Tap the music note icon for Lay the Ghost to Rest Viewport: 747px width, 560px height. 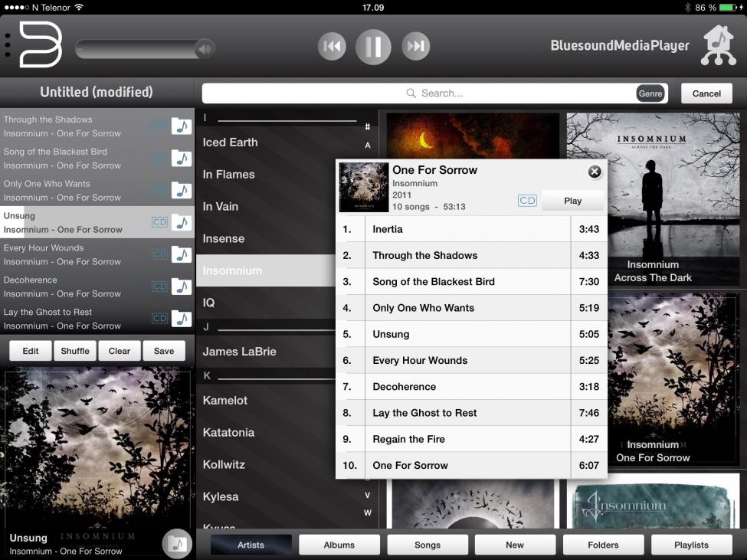[182, 319]
